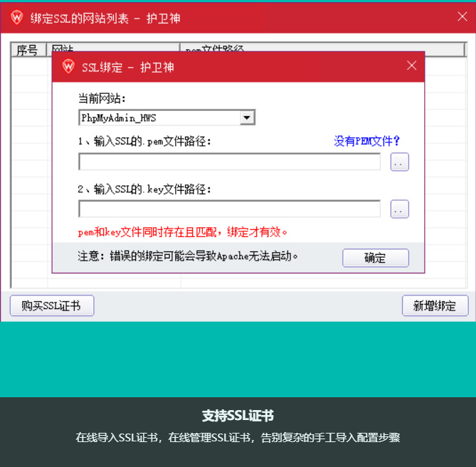Image resolution: width=476 pixels, height=467 pixels.
Task: Focus the SSL .pem file path input
Action: (229, 162)
